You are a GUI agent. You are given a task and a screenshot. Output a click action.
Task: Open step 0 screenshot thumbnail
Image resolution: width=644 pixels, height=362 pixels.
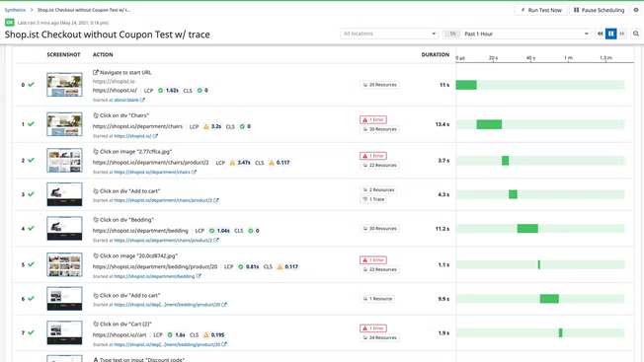pyautogui.click(x=64, y=85)
